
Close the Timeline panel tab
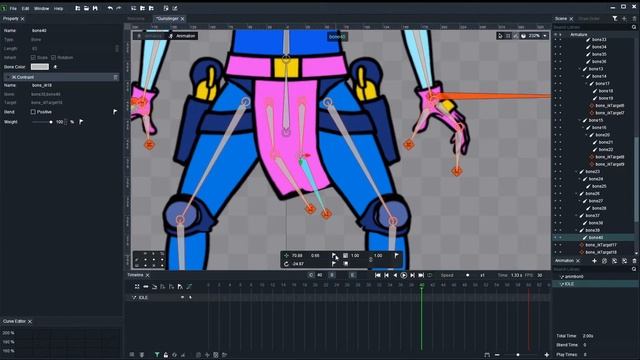[147, 276]
